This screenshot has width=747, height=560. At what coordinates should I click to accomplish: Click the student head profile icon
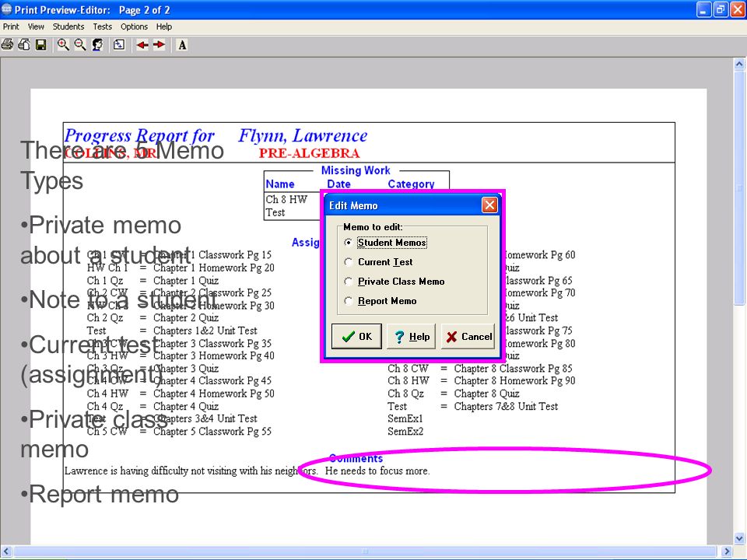tap(98, 45)
